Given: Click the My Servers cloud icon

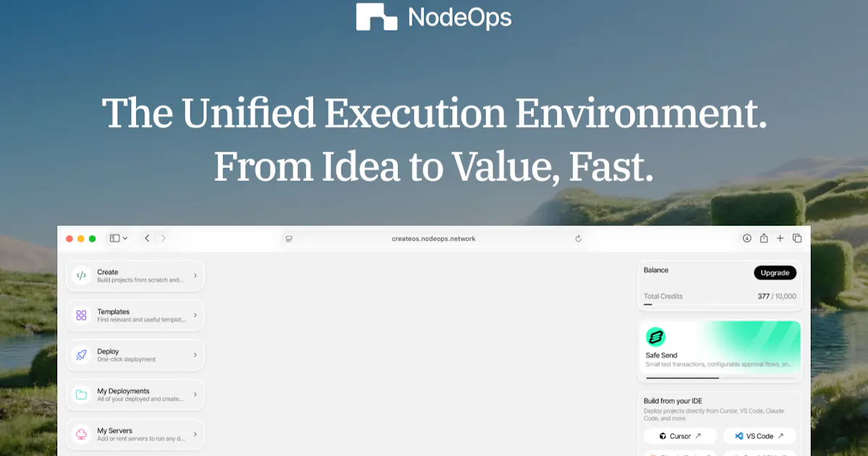Looking at the screenshot, I should 81,434.
